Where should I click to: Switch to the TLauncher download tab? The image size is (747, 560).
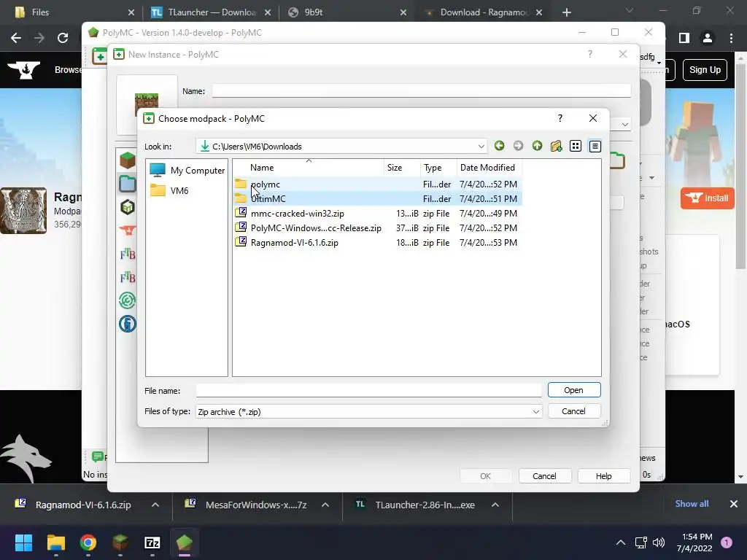pos(209,12)
